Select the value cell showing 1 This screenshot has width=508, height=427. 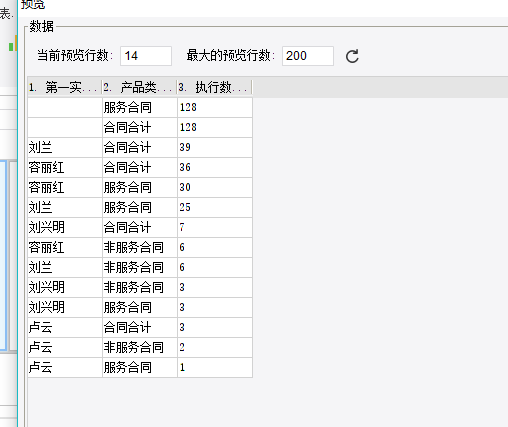(x=215, y=367)
